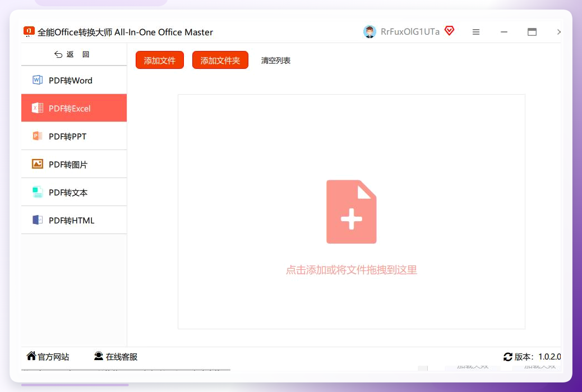Click the 点击添加或将文件拖拽到这里 hint text

tap(351, 270)
